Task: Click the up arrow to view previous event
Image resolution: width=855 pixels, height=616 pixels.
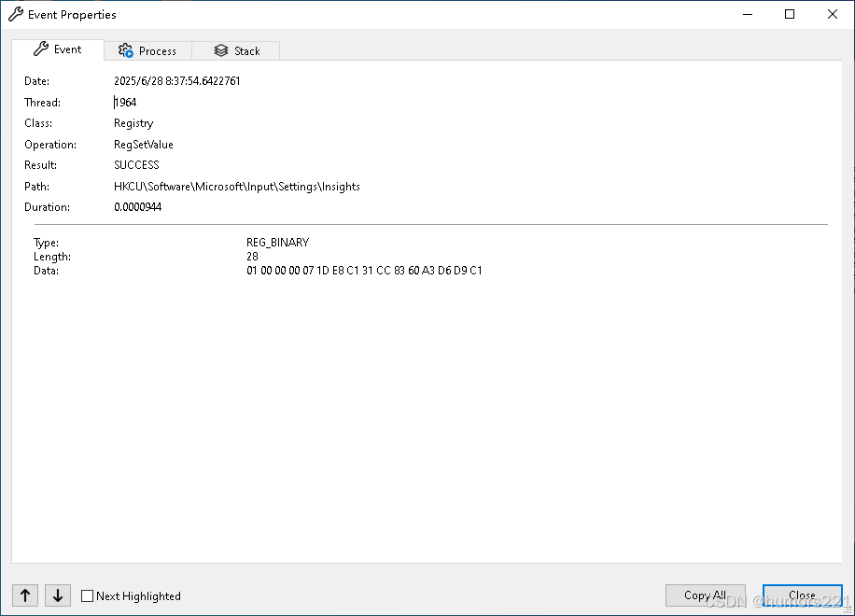Action: [x=24, y=595]
